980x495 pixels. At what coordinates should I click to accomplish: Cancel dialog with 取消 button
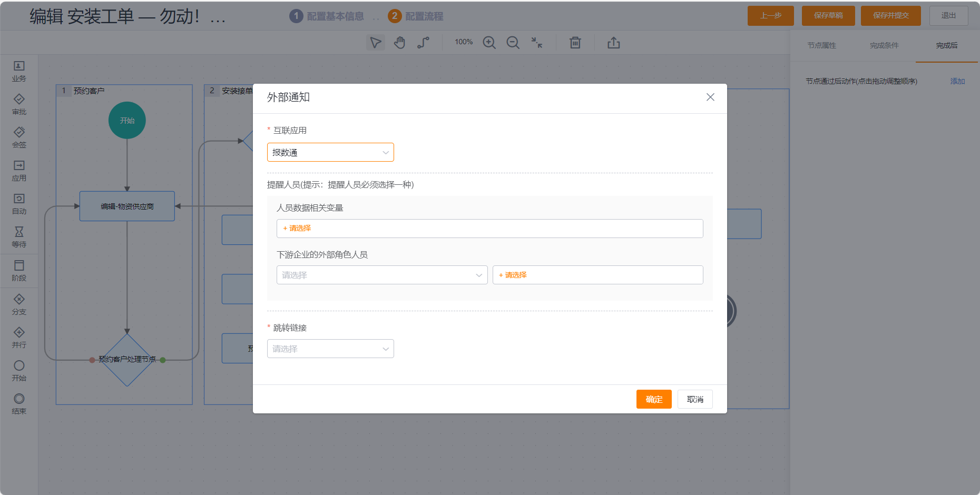(x=695, y=399)
